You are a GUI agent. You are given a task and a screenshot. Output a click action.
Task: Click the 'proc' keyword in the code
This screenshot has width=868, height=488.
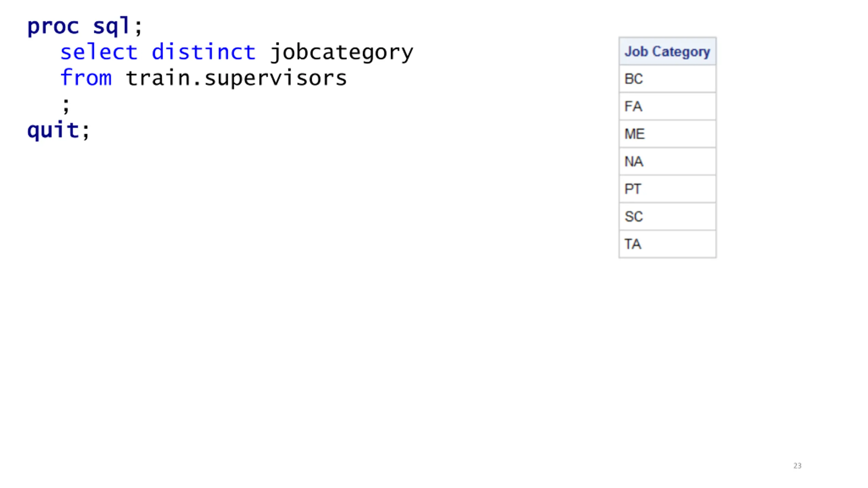click(53, 27)
